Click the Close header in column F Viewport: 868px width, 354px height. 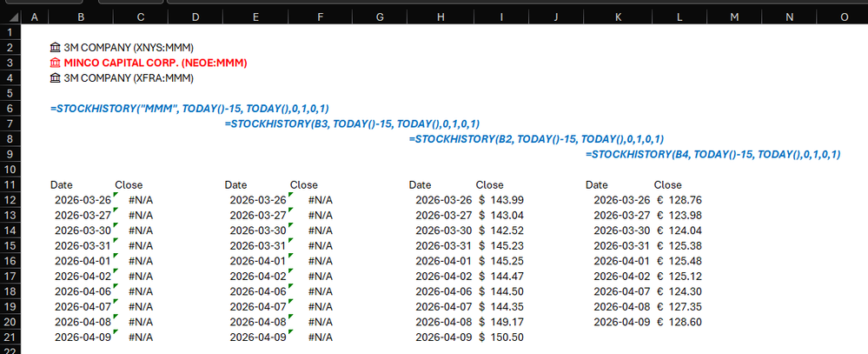pos(304,185)
